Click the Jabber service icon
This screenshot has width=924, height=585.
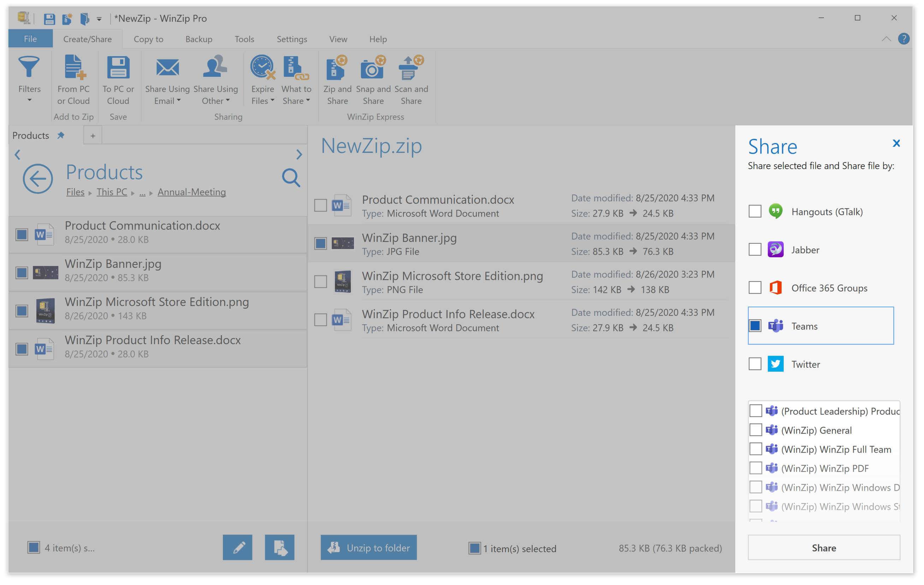pos(776,249)
